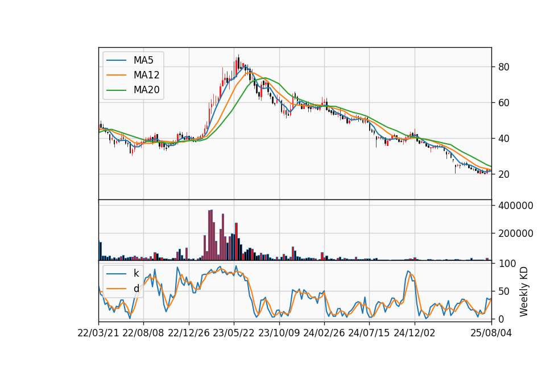This screenshot has width=546, height=392.
Task: Click the blue k legend line sample
Action: point(116,273)
